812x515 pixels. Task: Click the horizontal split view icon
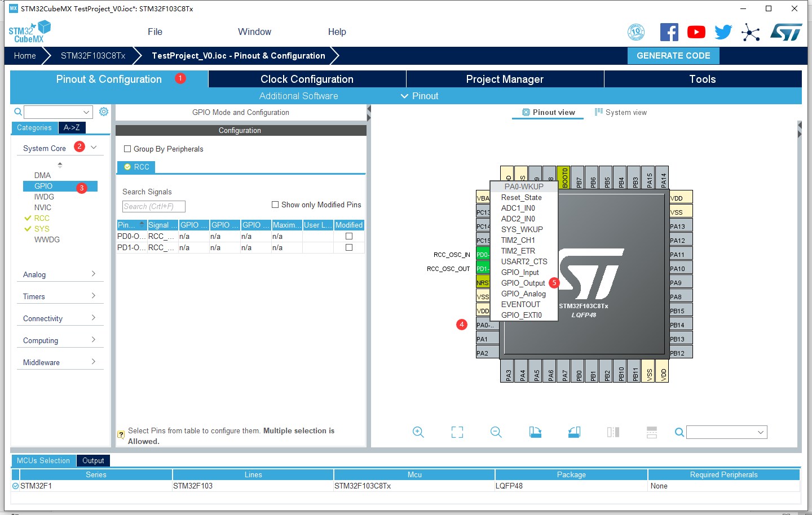coord(652,432)
